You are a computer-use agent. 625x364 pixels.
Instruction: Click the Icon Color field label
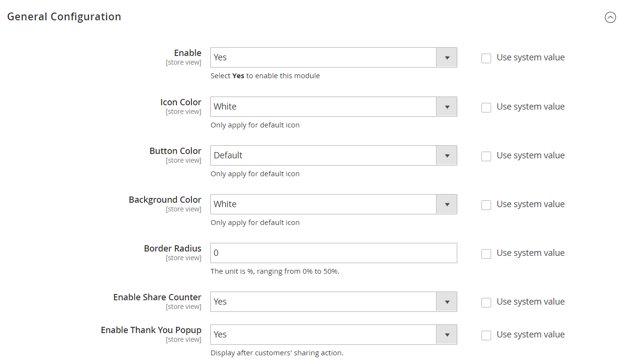point(181,102)
